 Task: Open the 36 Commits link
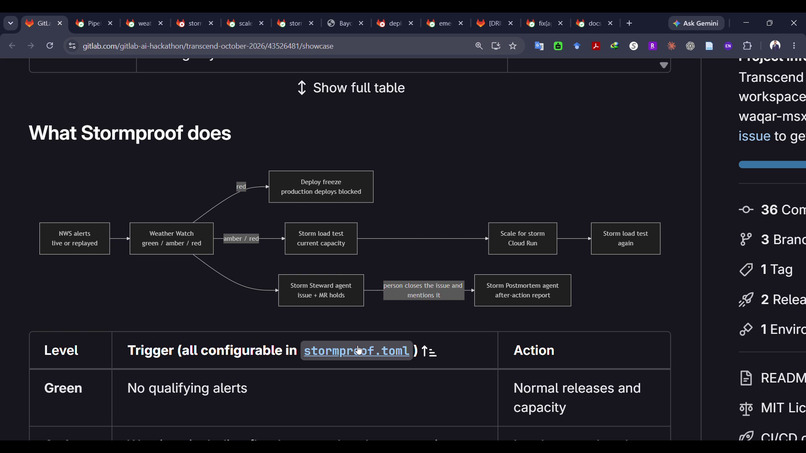[783, 210]
